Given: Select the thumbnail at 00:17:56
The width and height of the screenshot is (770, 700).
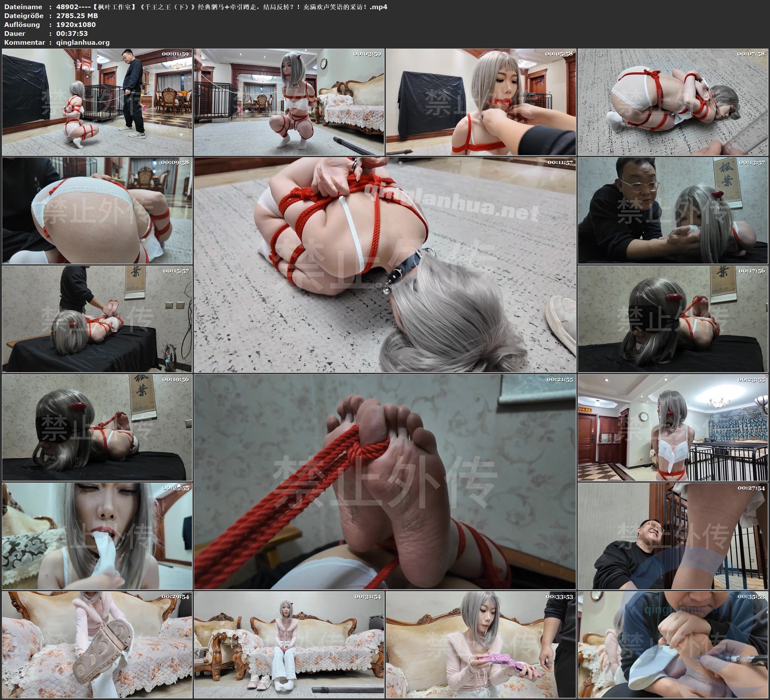Looking at the screenshot, I should coord(673,319).
